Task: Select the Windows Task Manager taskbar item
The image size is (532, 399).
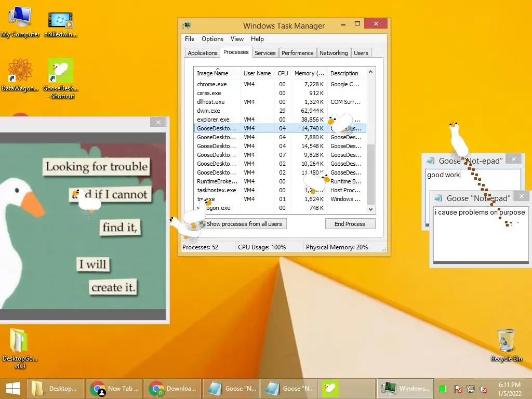Action: click(x=405, y=389)
